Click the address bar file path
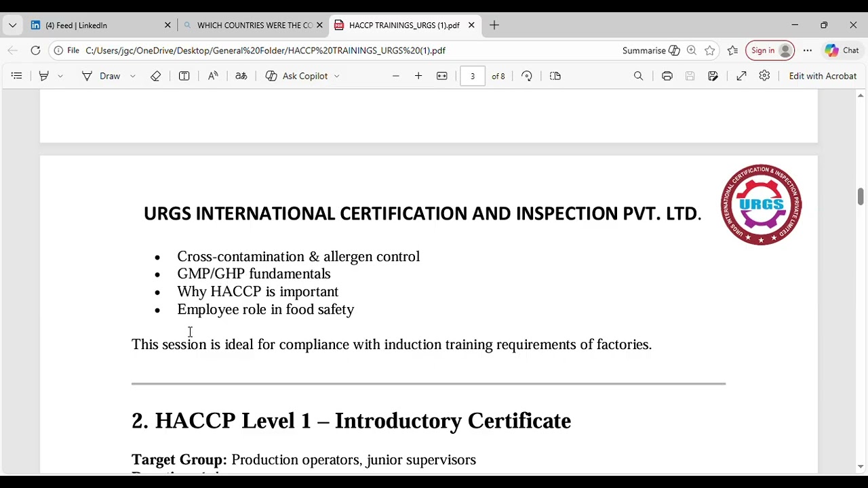Viewport: 868px width, 488px height. [265, 50]
